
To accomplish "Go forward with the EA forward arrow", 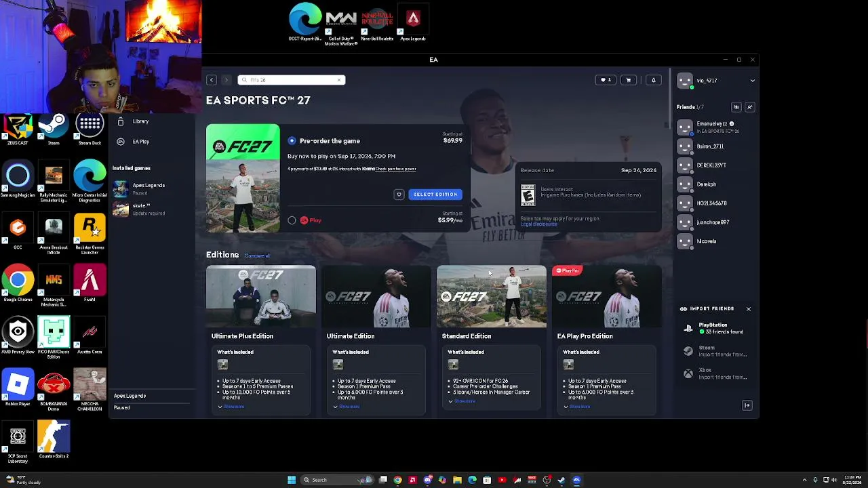I will 226,80.
